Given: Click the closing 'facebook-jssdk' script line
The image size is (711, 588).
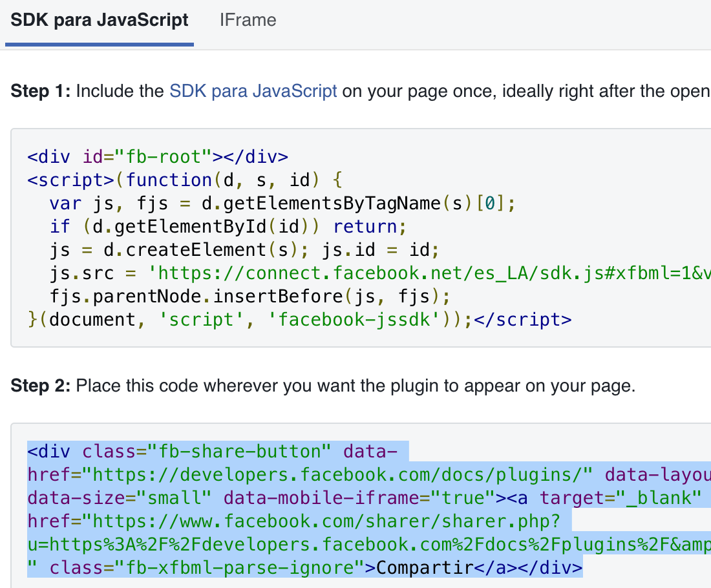Looking at the screenshot, I should coord(299,320).
